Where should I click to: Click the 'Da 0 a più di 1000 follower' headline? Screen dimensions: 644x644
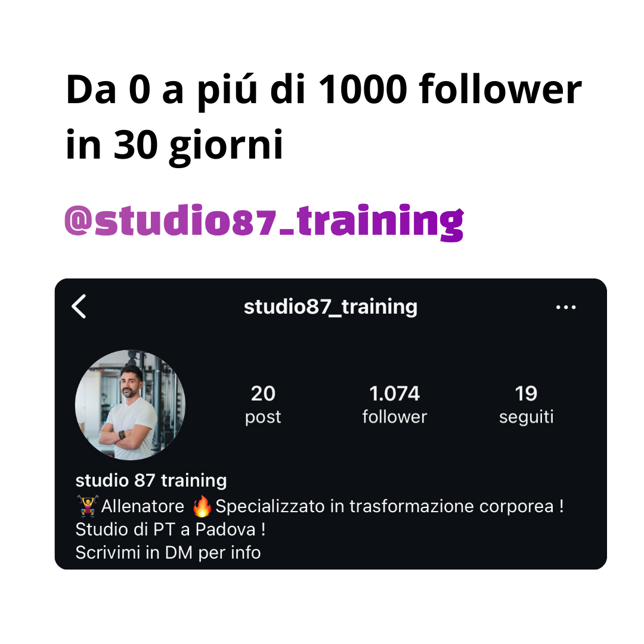pyautogui.click(x=324, y=91)
